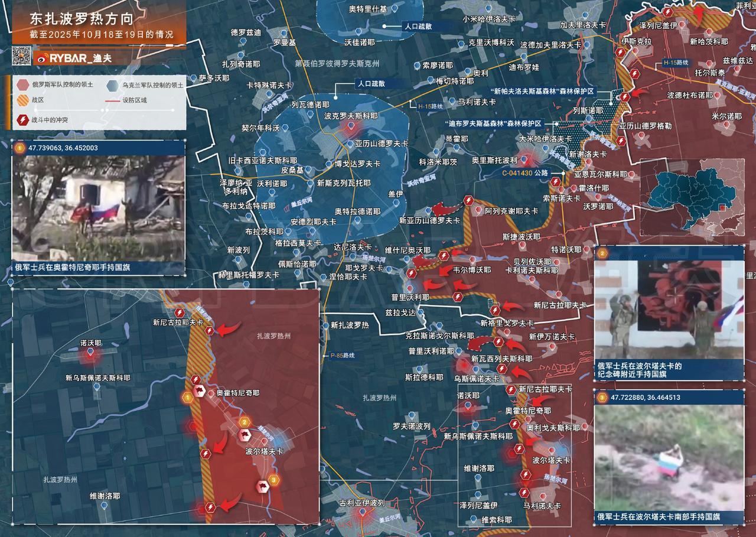Click the 安德烈耶夫卡 town label
This screenshot has width=756, height=537.
click(x=314, y=222)
